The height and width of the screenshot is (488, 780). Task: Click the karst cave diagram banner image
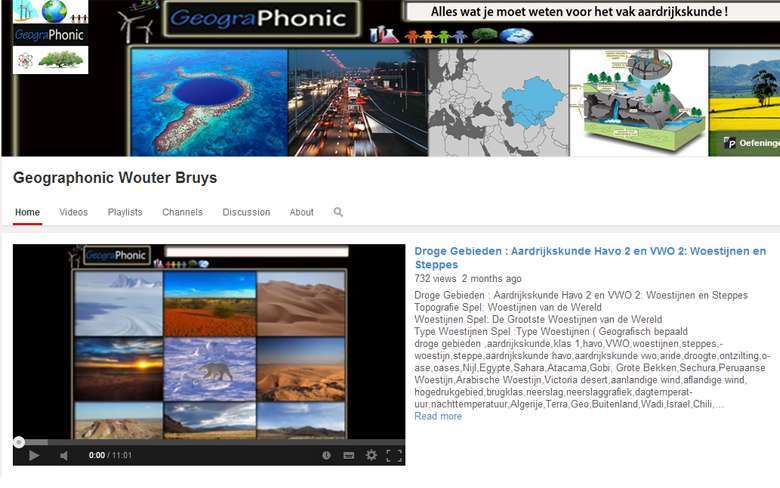[639, 102]
